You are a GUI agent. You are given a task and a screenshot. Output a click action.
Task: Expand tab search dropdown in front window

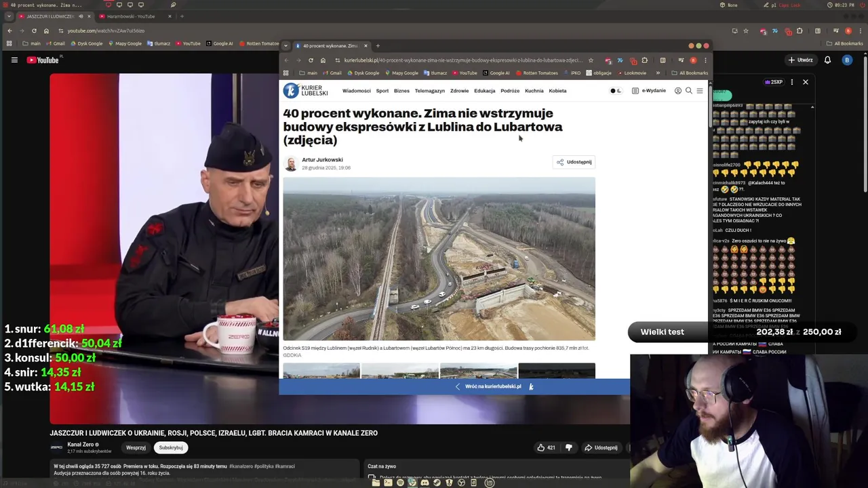287,45
